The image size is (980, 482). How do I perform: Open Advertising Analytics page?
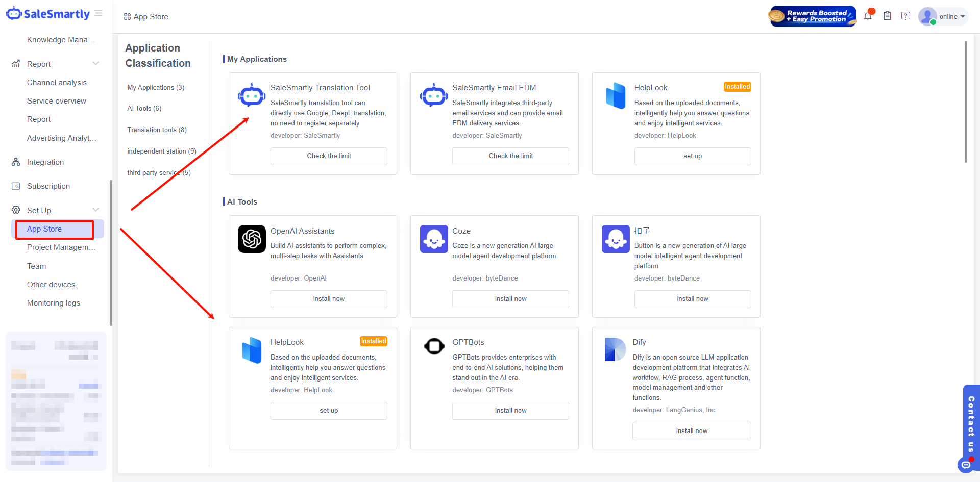click(61, 138)
